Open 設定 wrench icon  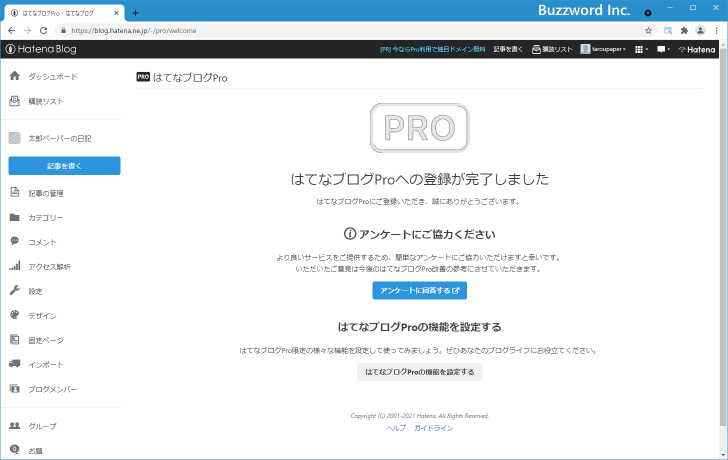[14, 291]
